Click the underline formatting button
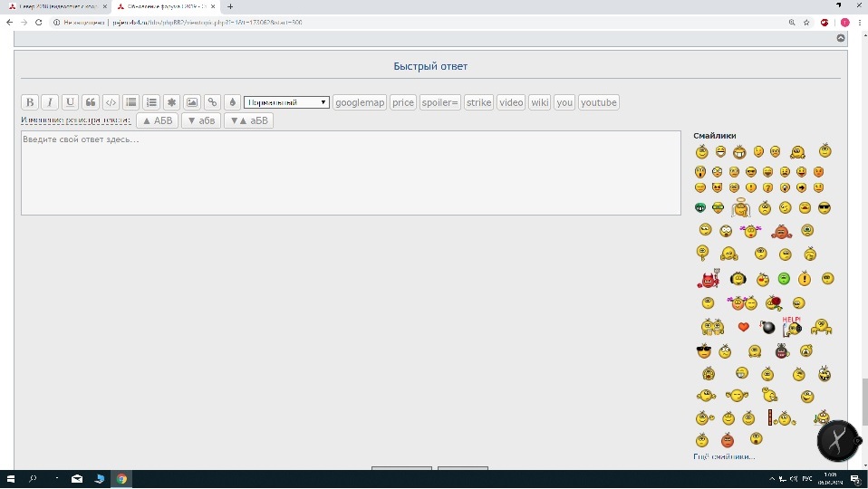The height and width of the screenshot is (489, 868). pos(70,102)
